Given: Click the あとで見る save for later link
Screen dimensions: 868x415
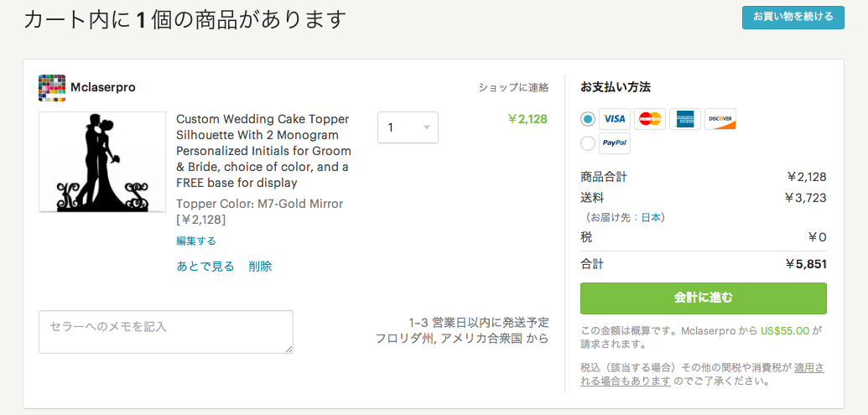Looking at the screenshot, I should click(x=205, y=266).
